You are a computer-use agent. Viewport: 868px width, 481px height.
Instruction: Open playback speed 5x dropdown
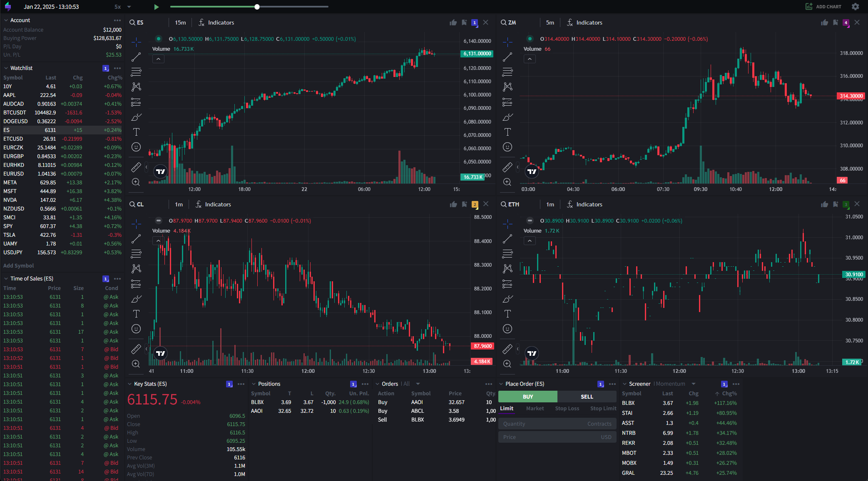pyautogui.click(x=123, y=7)
